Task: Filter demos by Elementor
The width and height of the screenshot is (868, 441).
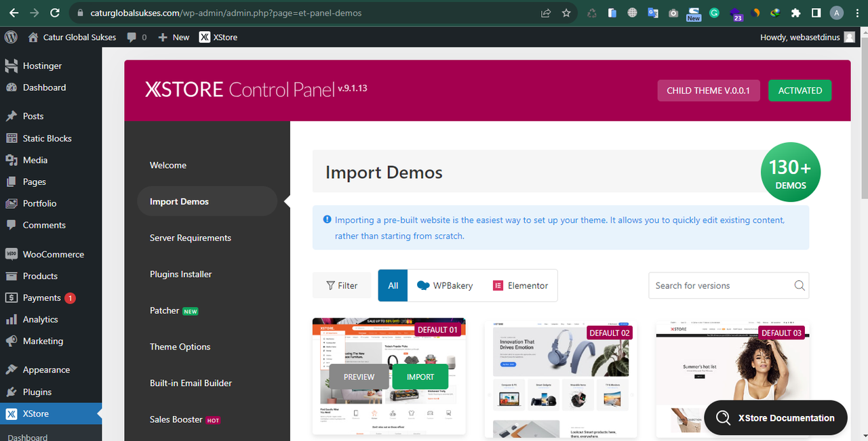Action: [520, 285]
